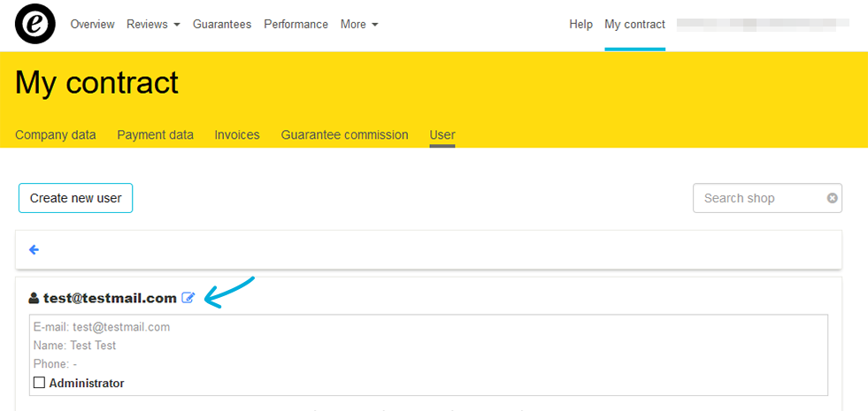Viewport: 868px width, 411px height.
Task: Switch to the Payment data tab
Action: coord(155,135)
